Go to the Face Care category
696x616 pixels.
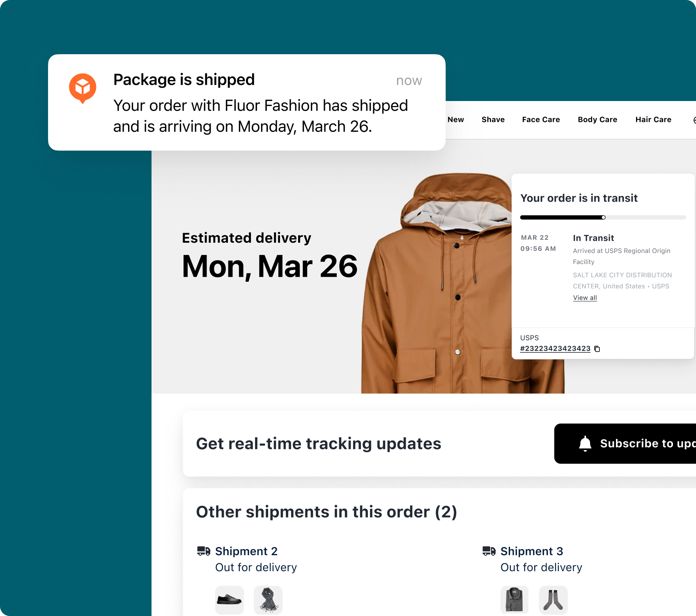(x=541, y=120)
